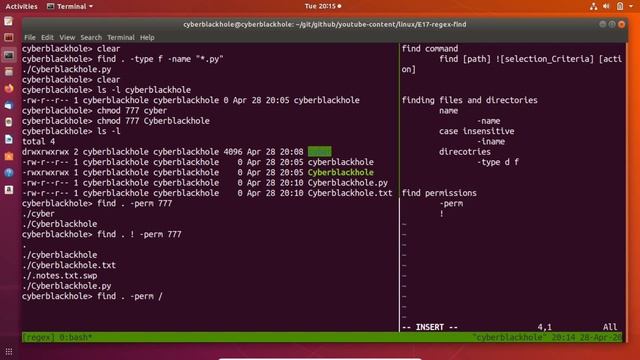The image size is (640, 360).
Task: Click 'direcotries' line in vim notes
Action: coord(464,152)
